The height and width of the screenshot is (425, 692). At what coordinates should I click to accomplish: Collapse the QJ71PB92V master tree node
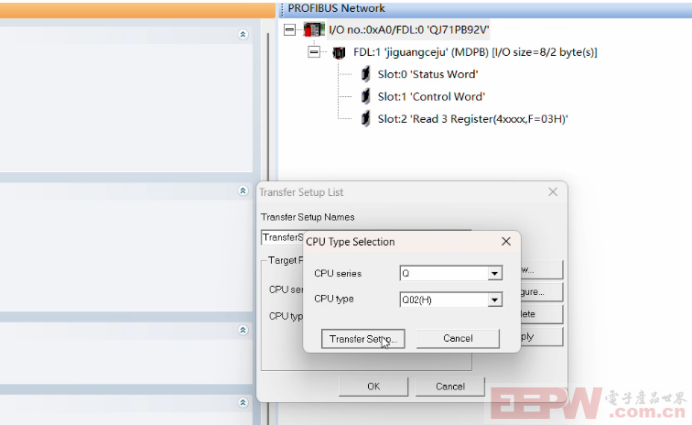290,30
